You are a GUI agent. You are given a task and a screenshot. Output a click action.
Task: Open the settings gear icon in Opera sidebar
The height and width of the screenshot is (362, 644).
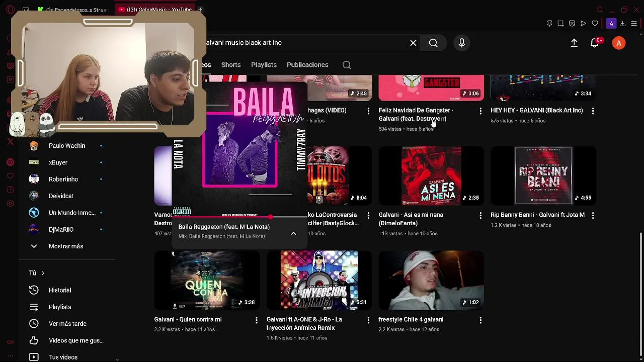[x=10, y=204]
